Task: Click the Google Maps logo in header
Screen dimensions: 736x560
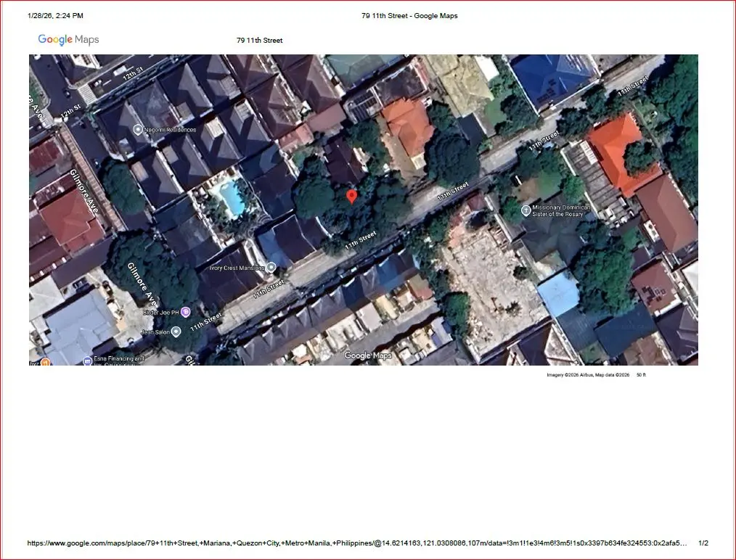Action: click(x=68, y=40)
